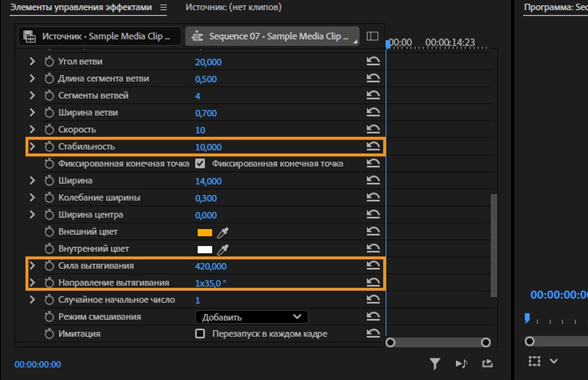588x380 pixels.
Task: Reset the Скорость parameter
Action: (373, 129)
